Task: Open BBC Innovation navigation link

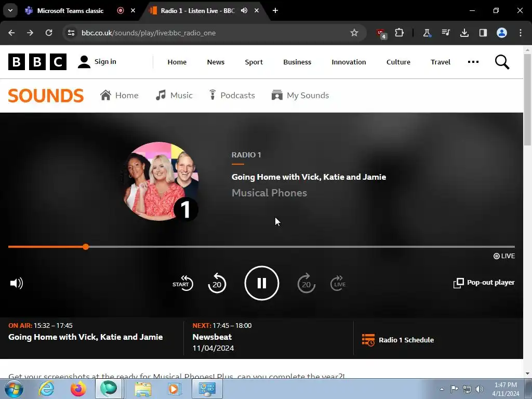Action: (349, 62)
